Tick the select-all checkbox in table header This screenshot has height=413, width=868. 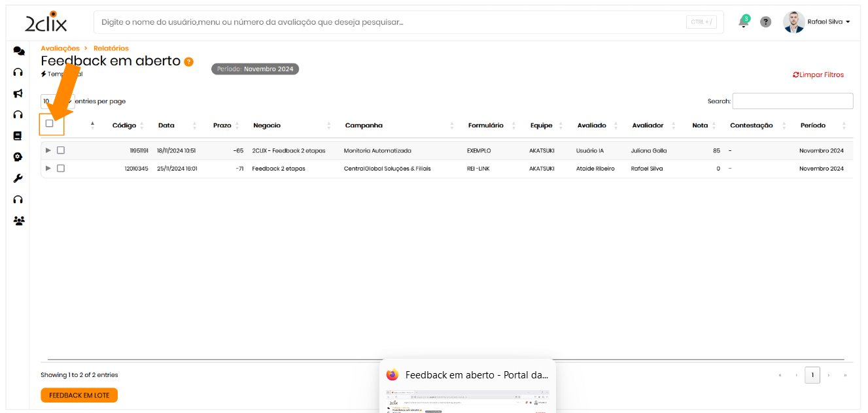(50, 124)
